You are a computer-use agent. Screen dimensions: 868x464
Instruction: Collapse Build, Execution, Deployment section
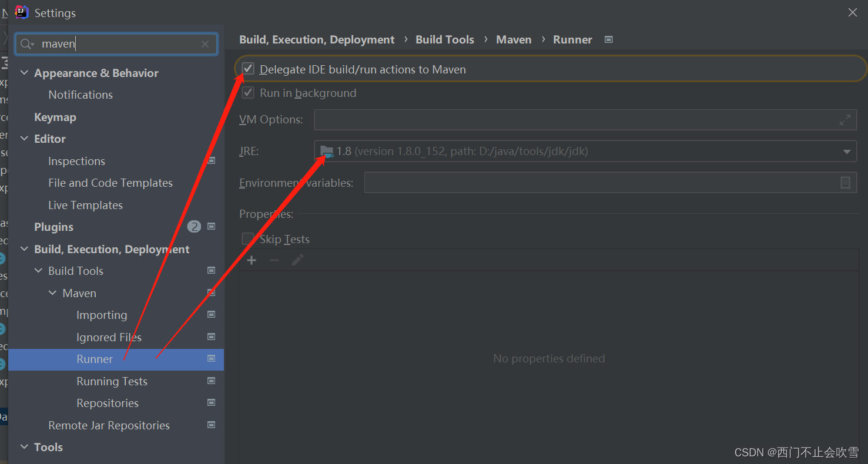pyautogui.click(x=25, y=249)
